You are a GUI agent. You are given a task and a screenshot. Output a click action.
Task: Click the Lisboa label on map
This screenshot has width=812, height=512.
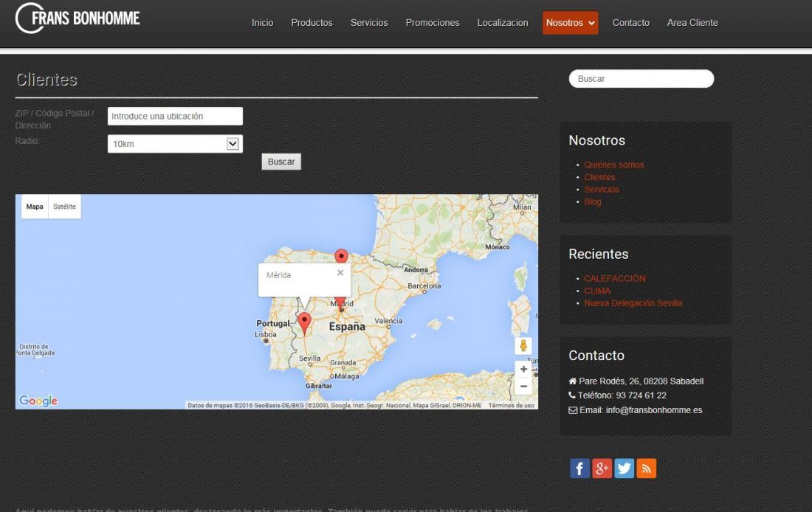point(266,334)
